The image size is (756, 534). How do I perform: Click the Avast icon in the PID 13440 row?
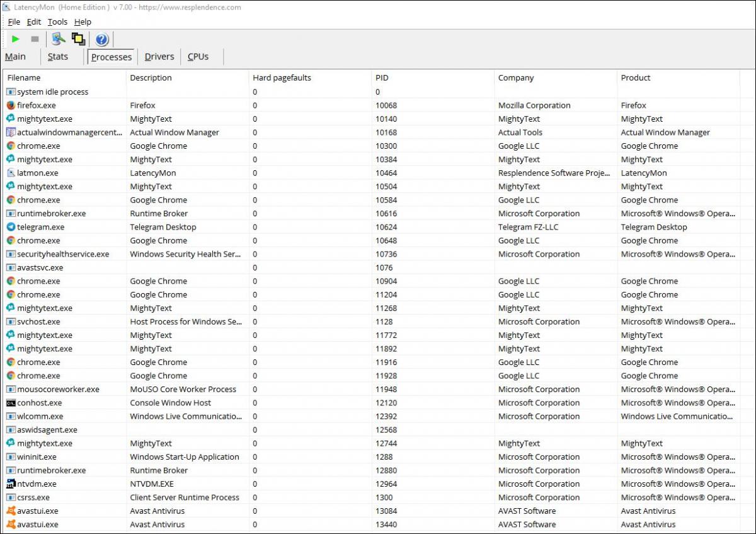tap(11, 525)
